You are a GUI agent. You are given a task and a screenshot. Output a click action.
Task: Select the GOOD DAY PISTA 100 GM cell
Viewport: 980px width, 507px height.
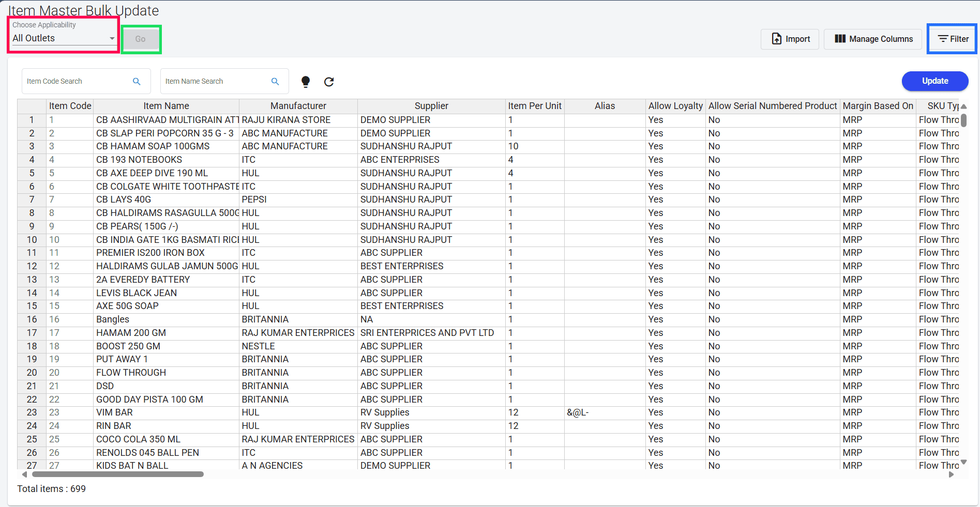point(167,400)
